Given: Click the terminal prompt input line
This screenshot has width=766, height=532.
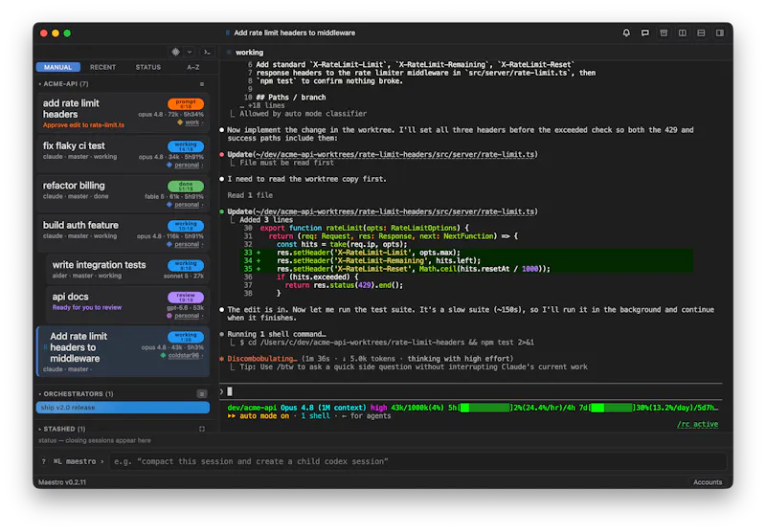Looking at the screenshot, I should click(x=471, y=391).
